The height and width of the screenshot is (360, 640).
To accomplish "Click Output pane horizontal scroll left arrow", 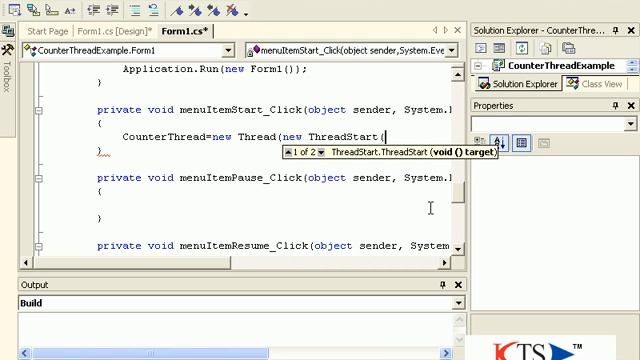I will pos(24,353).
